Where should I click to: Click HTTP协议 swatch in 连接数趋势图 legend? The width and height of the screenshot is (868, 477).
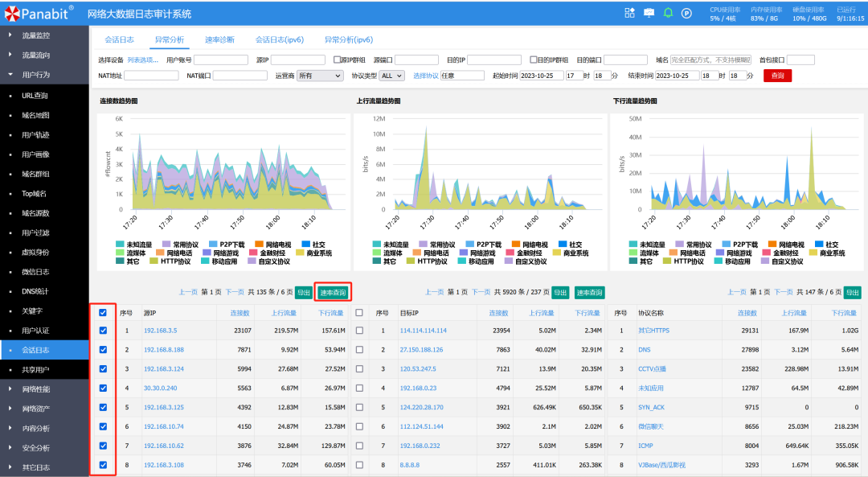tap(154, 261)
